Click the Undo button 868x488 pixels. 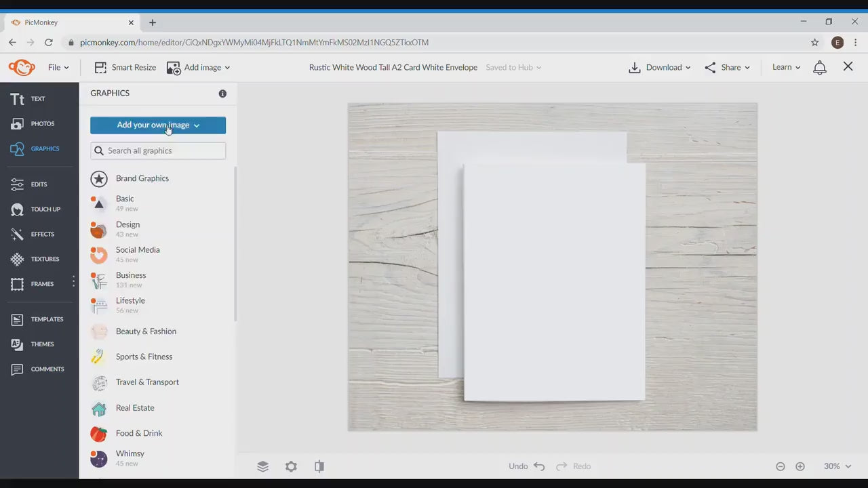(526, 466)
